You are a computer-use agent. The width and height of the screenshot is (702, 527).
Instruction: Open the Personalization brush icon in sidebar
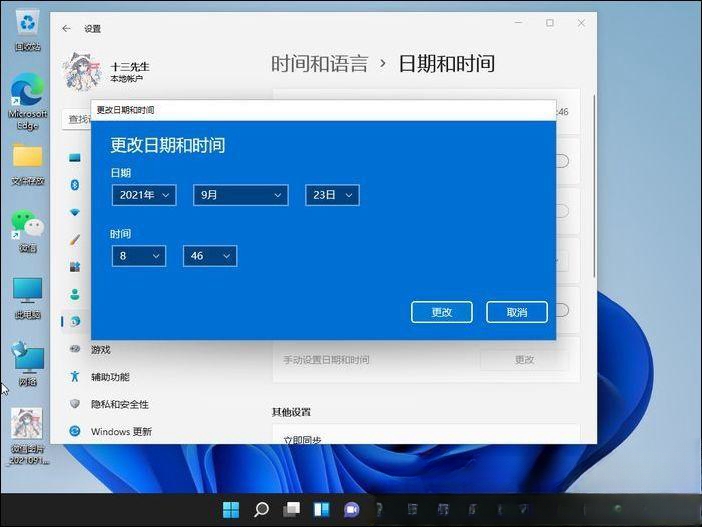pos(75,240)
